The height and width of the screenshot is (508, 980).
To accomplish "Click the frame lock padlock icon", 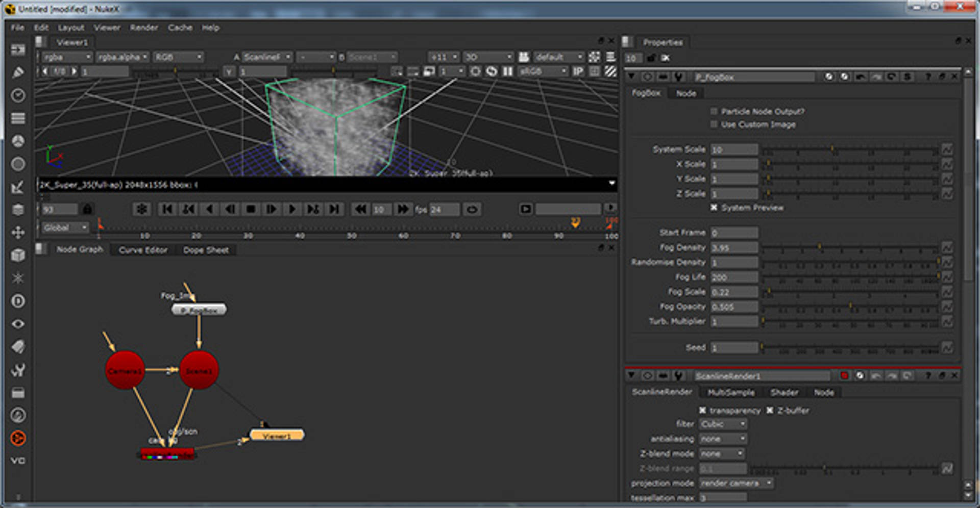I will point(87,209).
